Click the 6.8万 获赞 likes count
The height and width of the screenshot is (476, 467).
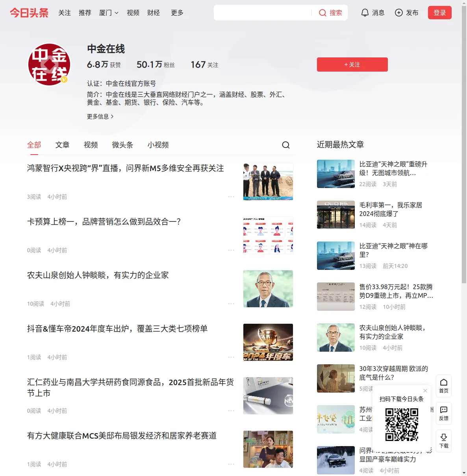(104, 65)
